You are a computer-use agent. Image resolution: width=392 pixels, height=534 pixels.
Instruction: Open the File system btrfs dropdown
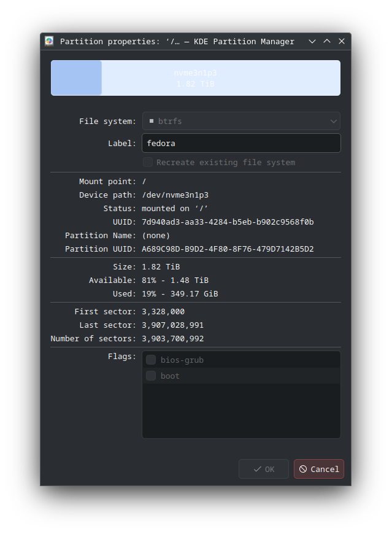241,121
